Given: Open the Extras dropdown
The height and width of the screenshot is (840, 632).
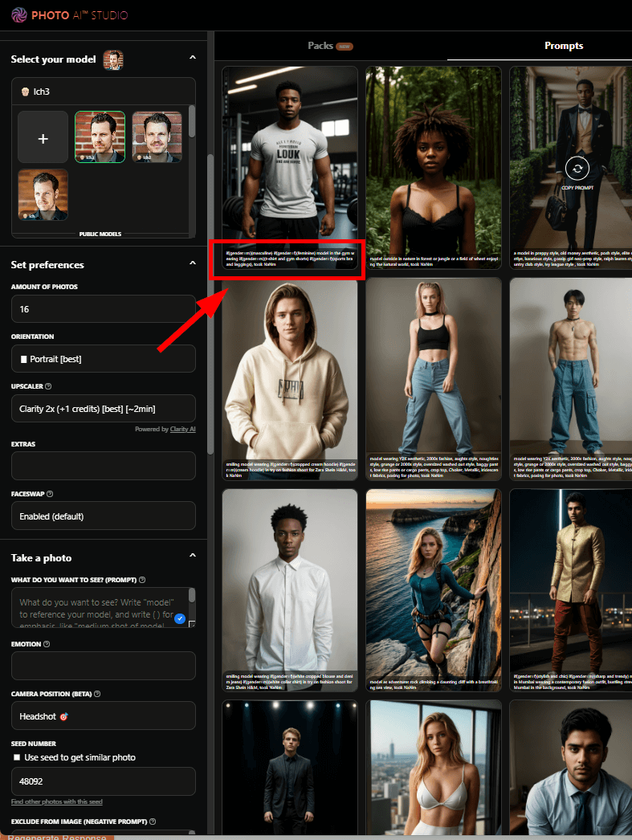Looking at the screenshot, I should 104,466.
